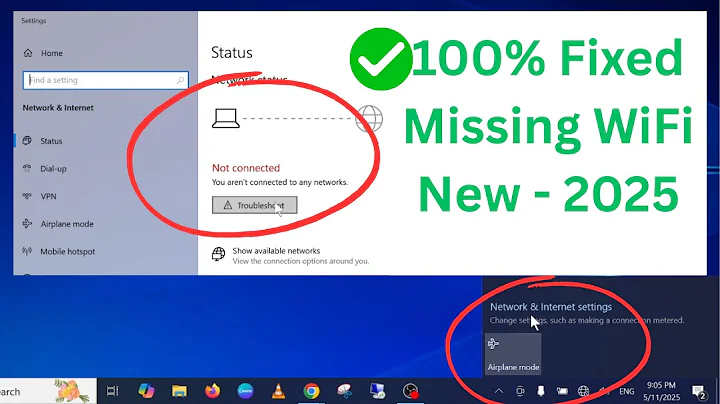
Task: Open Canva from the taskbar
Action: [x=245, y=391]
